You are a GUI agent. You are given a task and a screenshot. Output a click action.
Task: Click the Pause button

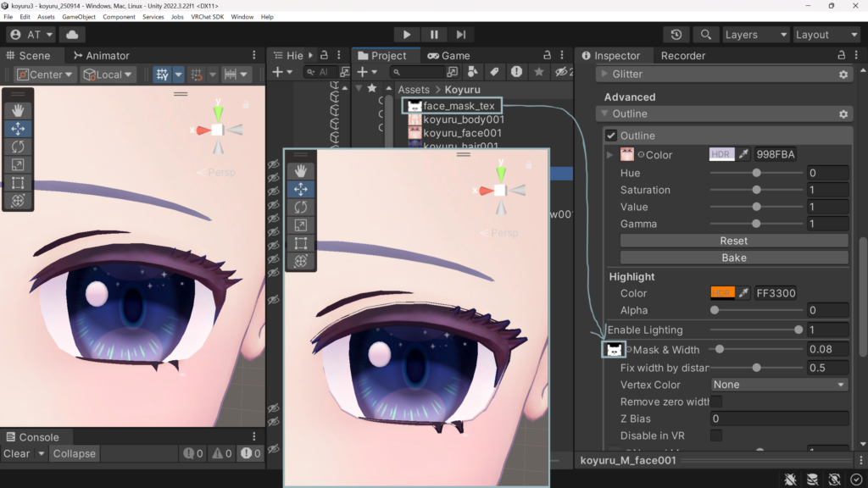[434, 34]
